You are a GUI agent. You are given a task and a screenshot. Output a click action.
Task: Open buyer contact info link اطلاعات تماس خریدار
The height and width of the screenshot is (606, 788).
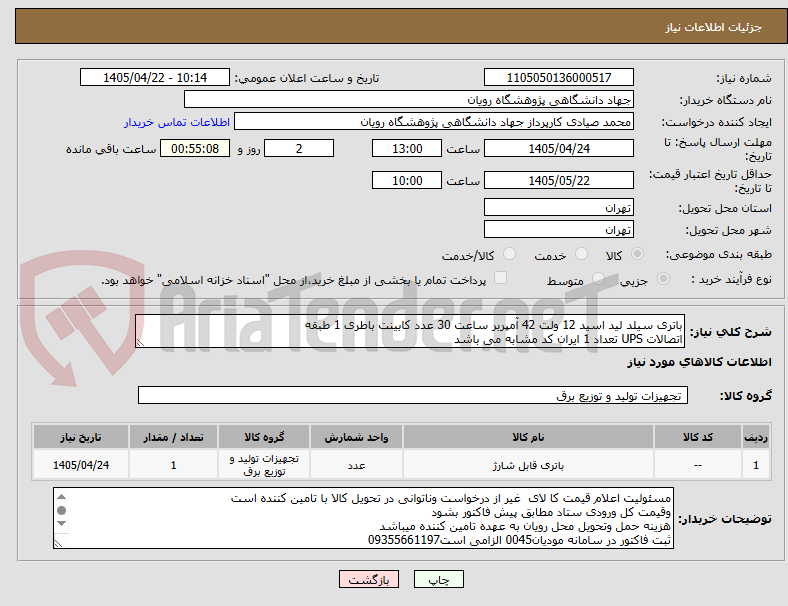(177, 122)
